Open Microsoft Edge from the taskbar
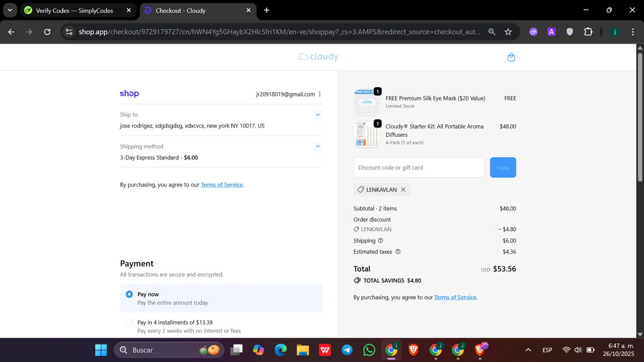The width and height of the screenshot is (644, 362). (x=281, y=350)
